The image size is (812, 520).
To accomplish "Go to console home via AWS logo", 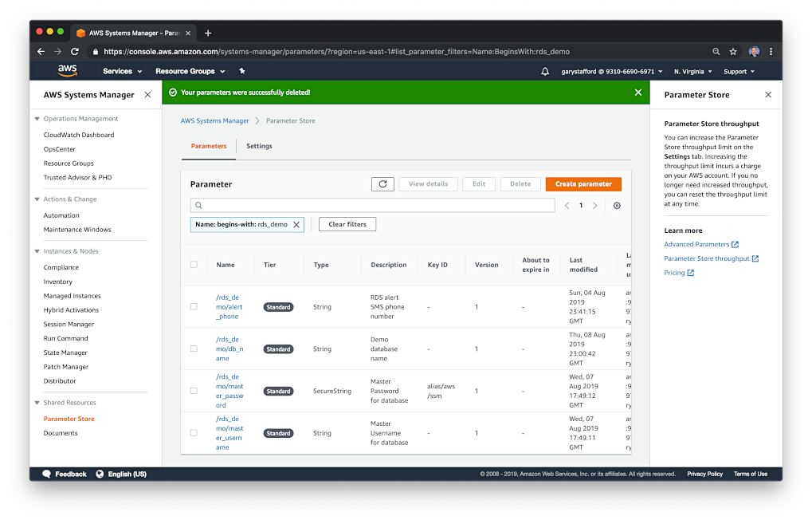I will [67, 71].
